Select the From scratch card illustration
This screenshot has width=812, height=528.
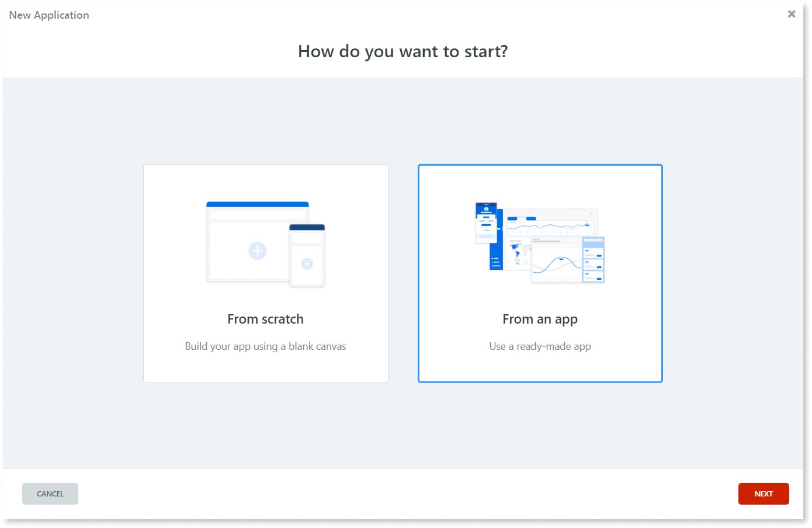click(266, 245)
